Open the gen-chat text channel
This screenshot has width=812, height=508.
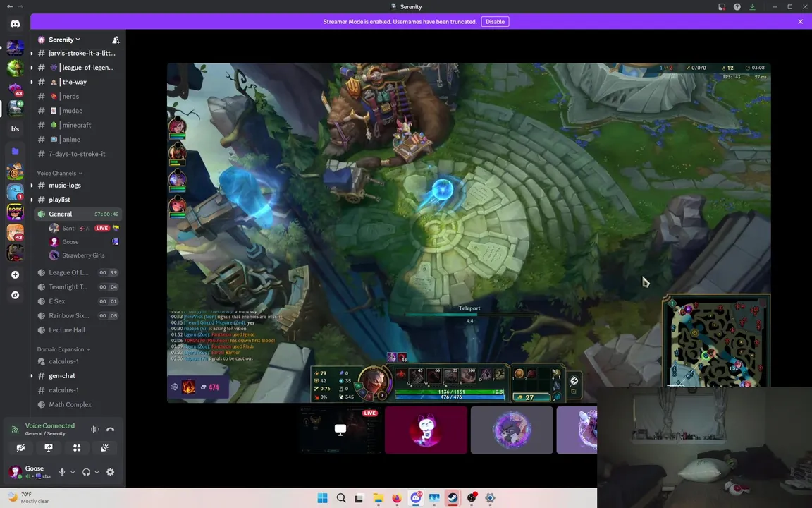(78, 376)
